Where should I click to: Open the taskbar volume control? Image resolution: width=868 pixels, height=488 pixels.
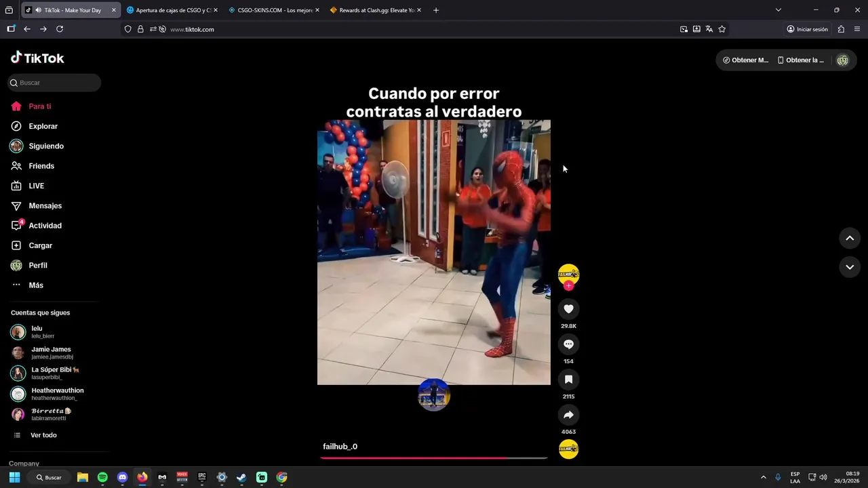tap(823, 477)
